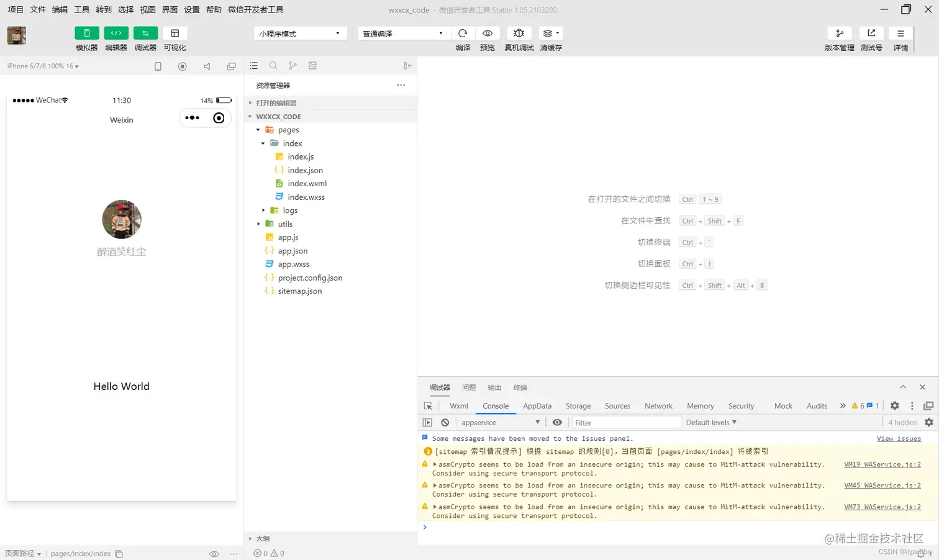Toggle the Debugger (调试器) panel button
This screenshot has width=939, height=560.
[145, 33]
